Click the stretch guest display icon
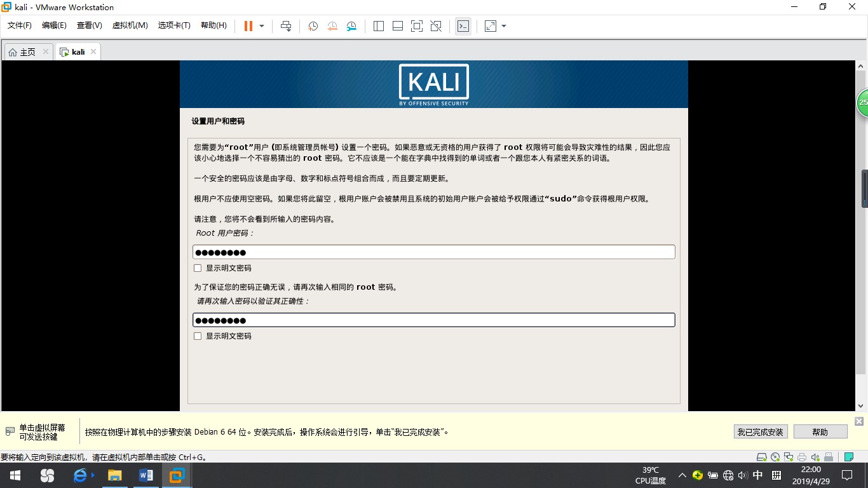 pos(491,26)
